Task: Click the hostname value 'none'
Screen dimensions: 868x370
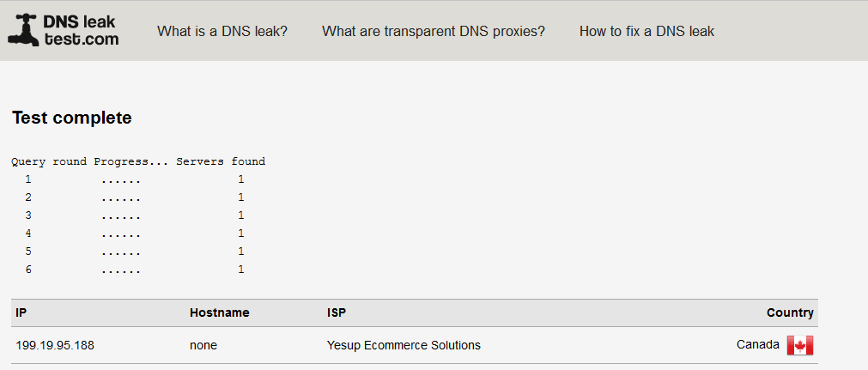Action: pyautogui.click(x=203, y=345)
